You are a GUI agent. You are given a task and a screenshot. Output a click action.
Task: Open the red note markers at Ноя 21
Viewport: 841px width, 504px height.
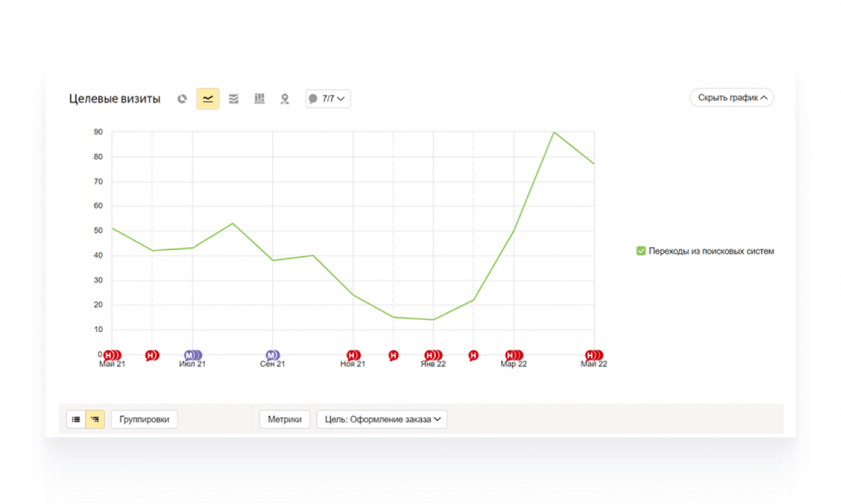point(353,355)
